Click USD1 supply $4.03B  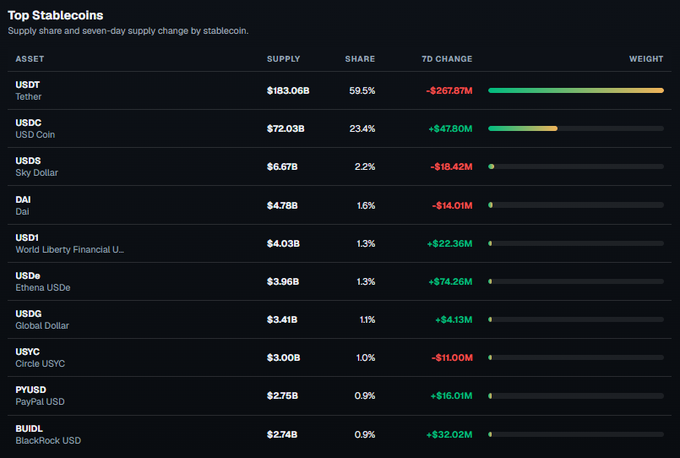[x=283, y=244]
